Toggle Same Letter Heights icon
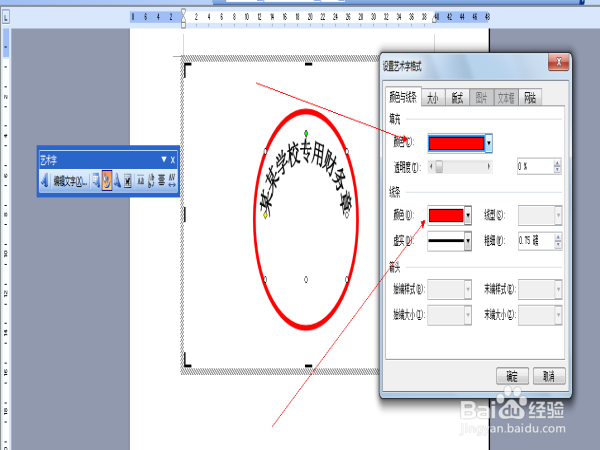Viewport: 600px width, 450px height. 140,181
